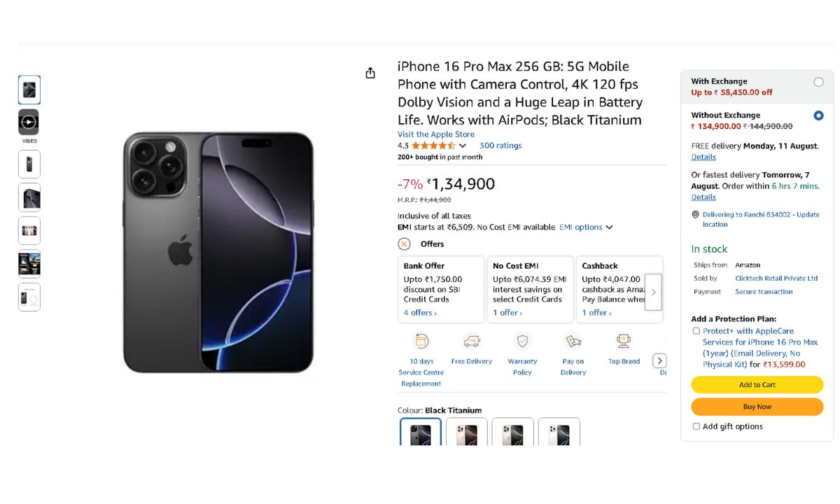Screen dimensions: 840x504
Task: Click the location pin delivery icon
Action: (695, 215)
